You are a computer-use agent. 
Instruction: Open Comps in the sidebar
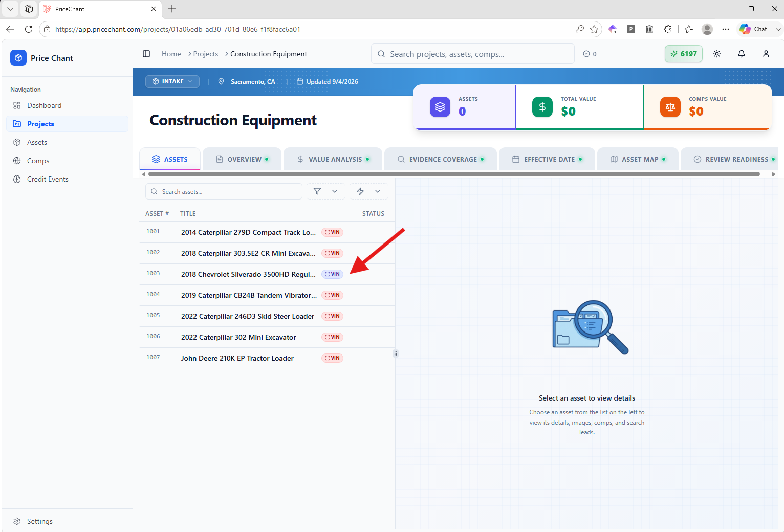pos(68,161)
